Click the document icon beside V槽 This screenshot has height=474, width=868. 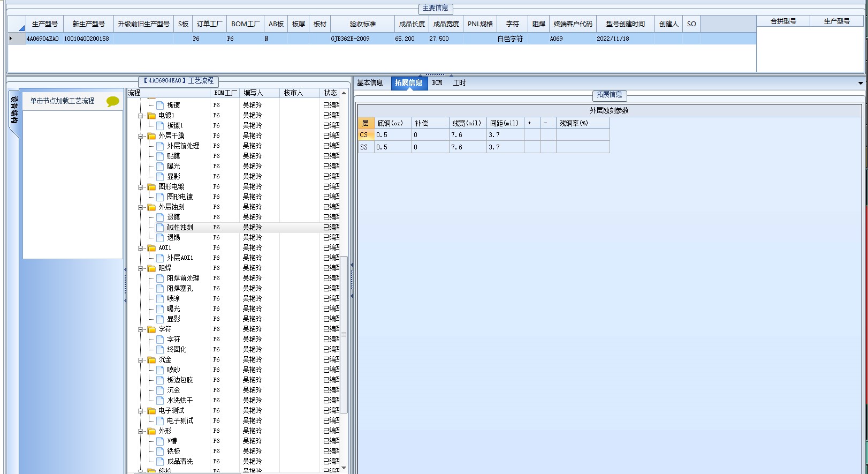point(160,441)
